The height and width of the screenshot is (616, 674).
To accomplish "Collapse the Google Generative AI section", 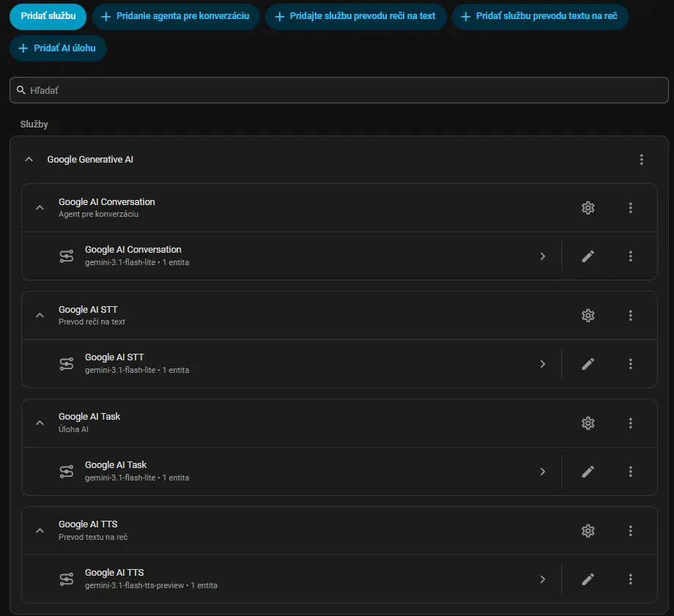I will [29, 160].
